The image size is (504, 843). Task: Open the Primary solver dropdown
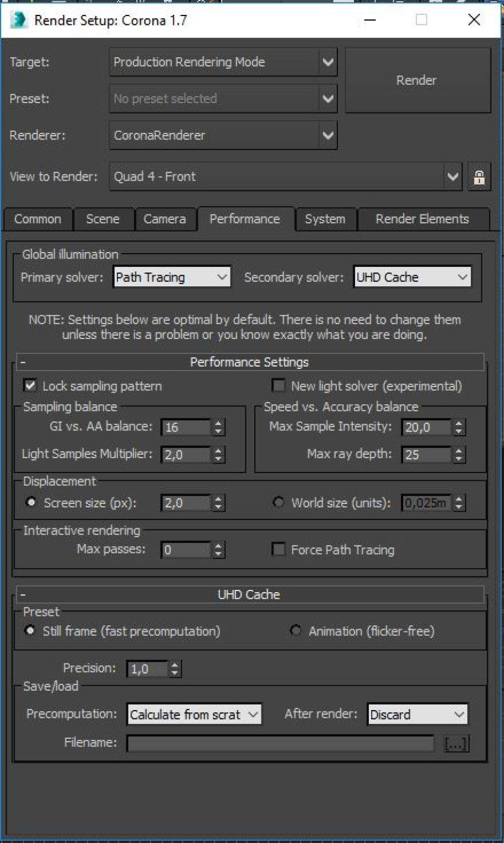(171, 277)
